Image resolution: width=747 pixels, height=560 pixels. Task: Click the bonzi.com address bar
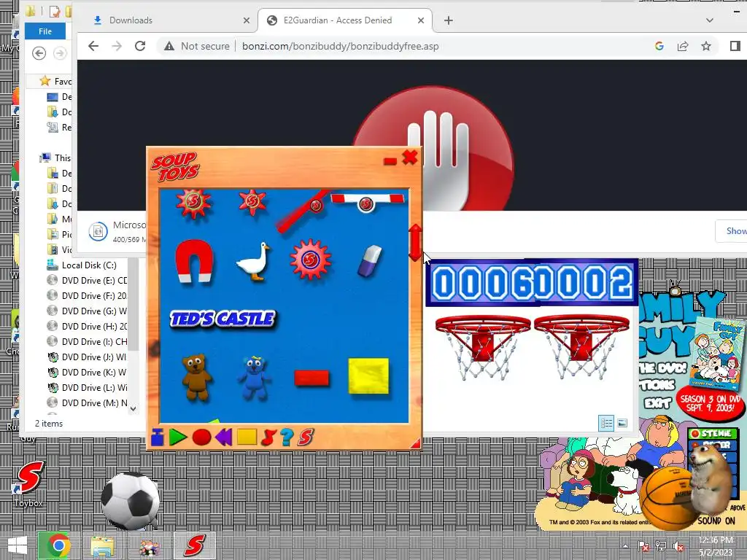click(340, 46)
